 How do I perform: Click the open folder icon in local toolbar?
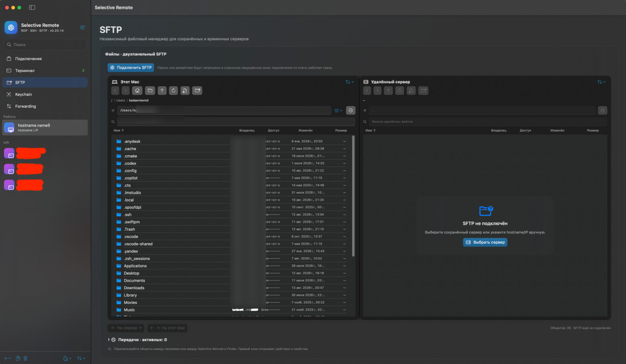pyautogui.click(x=150, y=91)
